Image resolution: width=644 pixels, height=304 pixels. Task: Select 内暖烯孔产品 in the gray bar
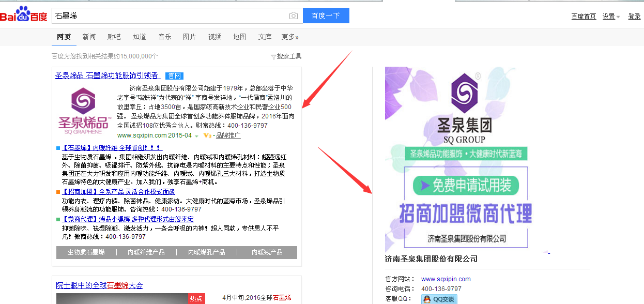(207, 252)
